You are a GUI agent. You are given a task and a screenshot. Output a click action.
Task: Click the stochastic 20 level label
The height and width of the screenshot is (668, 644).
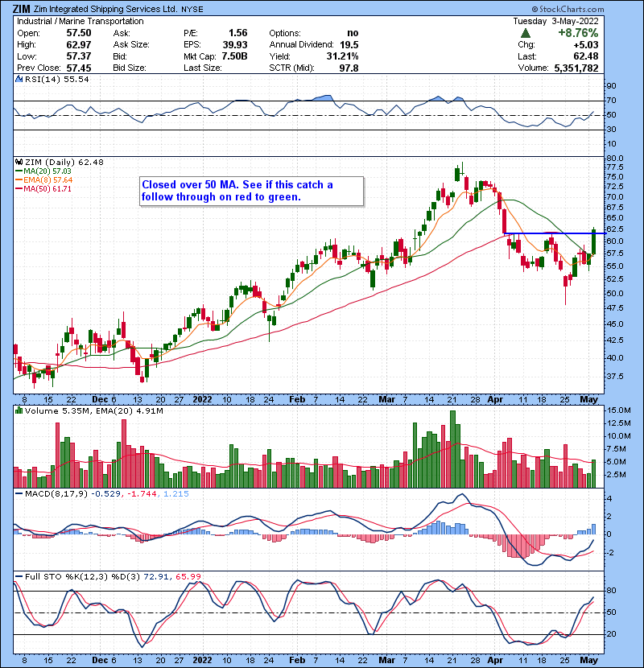tap(611, 634)
